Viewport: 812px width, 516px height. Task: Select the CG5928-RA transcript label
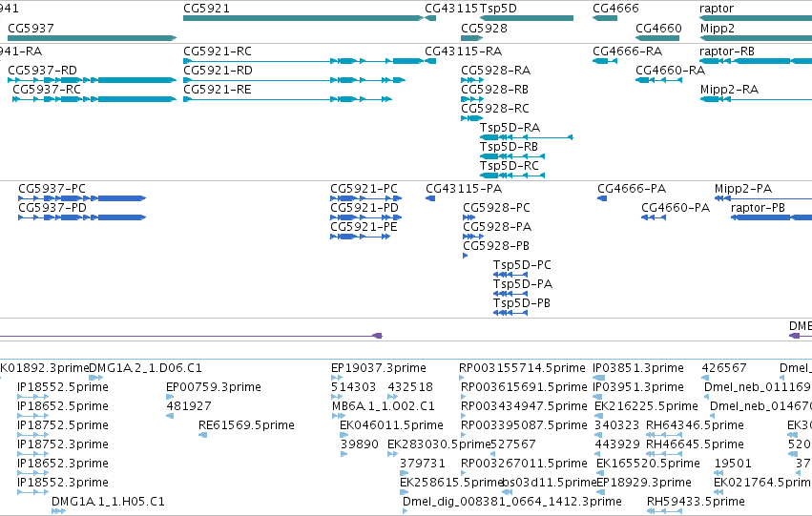point(495,71)
